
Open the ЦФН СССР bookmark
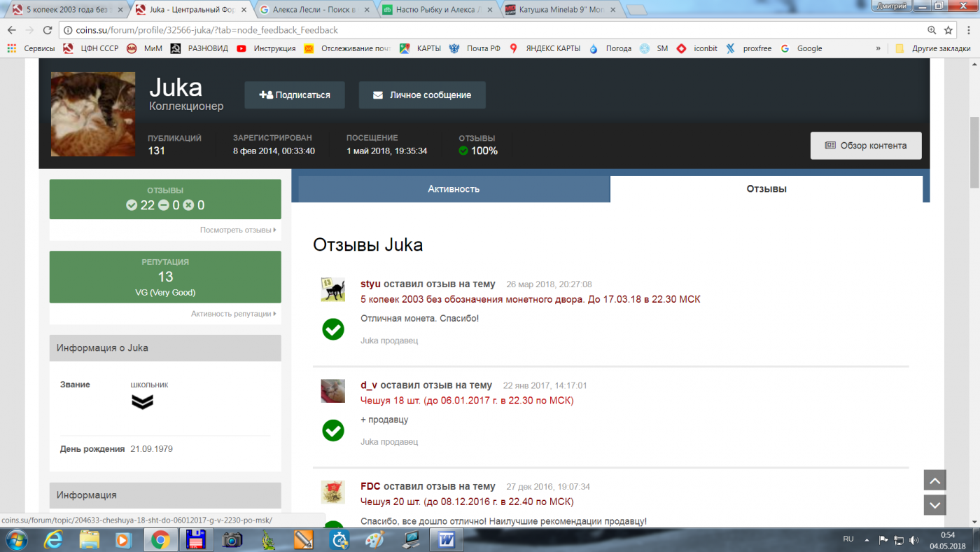[x=91, y=48]
